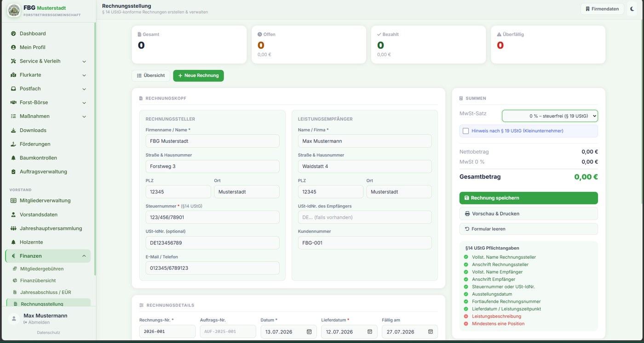Click Vorschau & Drucken button

[529, 214]
